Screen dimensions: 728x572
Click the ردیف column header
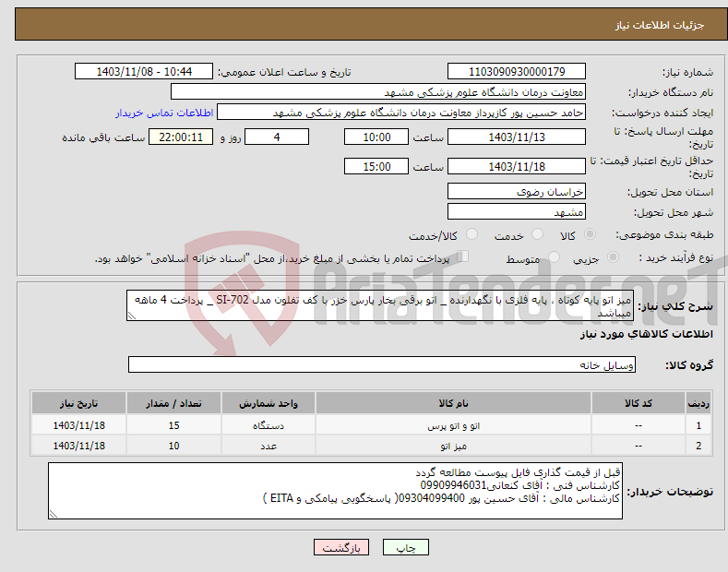pyautogui.click(x=698, y=403)
